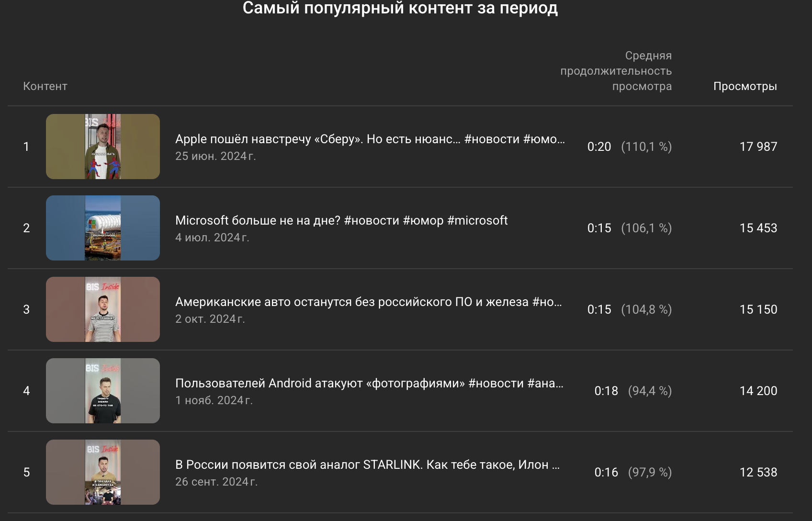Open video Microsoft больше не на дне

coord(341,220)
